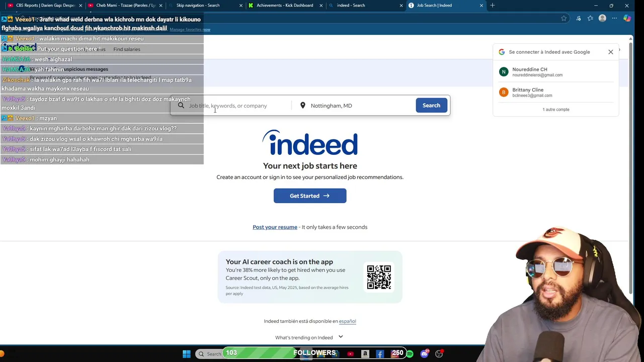The height and width of the screenshot is (362, 644).
Task: Open Discord from the taskbar
Action: [x=424, y=354]
